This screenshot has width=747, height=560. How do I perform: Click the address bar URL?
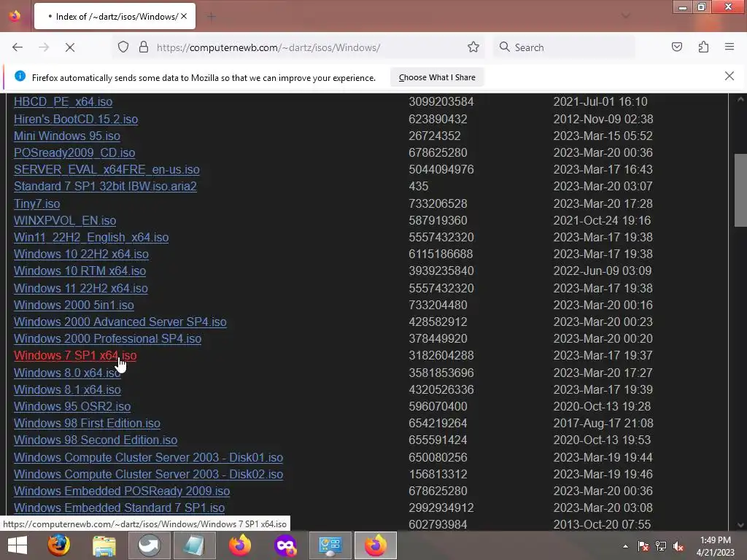(268, 47)
